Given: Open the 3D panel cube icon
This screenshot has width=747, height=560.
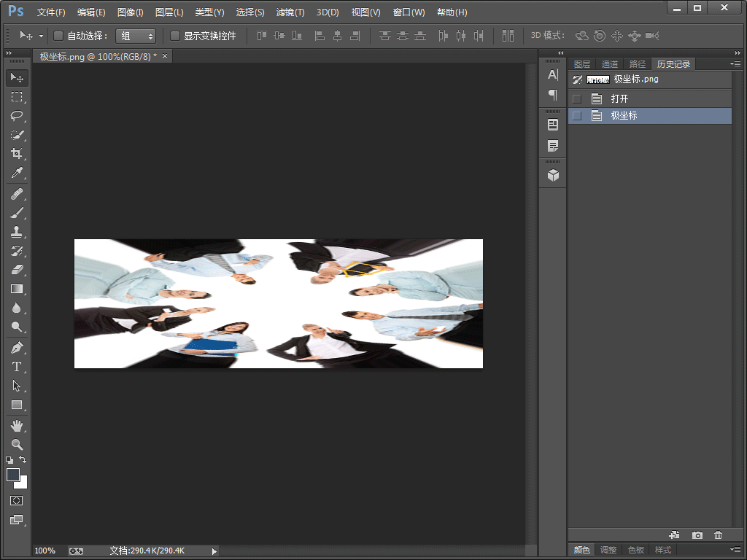Looking at the screenshot, I should 553,175.
